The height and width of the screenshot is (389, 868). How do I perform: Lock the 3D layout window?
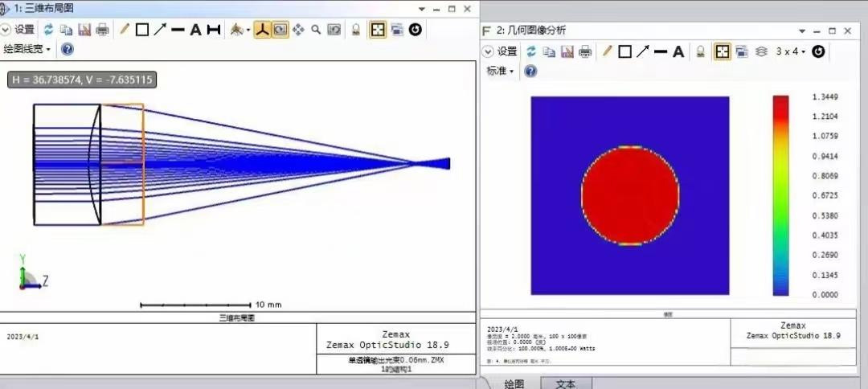tap(356, 30)
